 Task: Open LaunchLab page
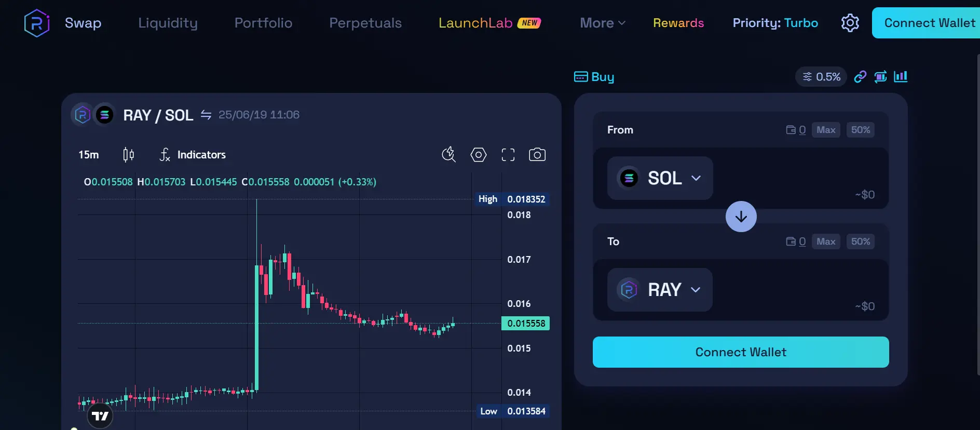tap(475, 23)
